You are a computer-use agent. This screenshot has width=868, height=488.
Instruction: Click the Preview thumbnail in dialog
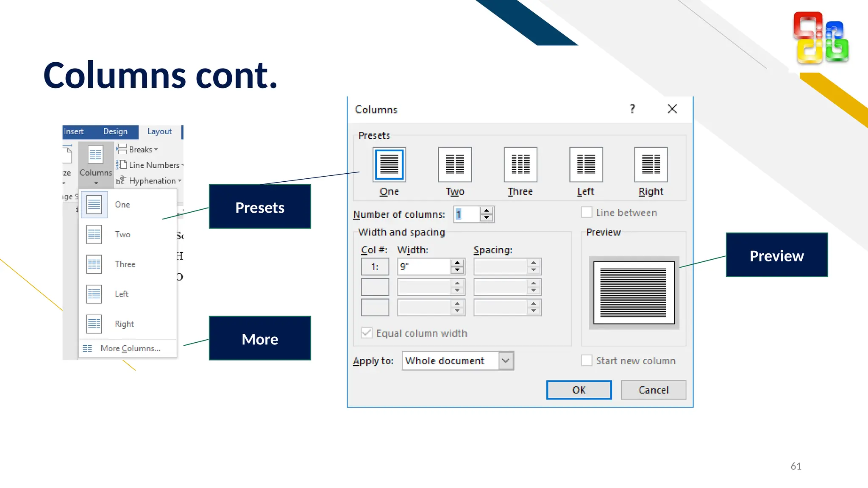coord(634,293)
